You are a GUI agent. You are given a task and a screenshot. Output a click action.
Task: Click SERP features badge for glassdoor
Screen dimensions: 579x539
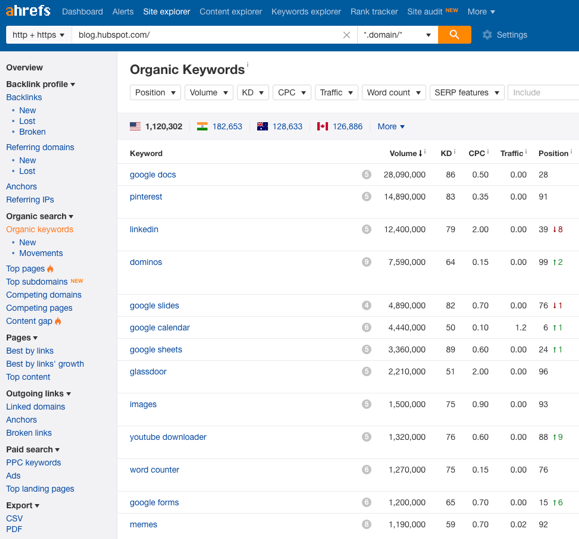tap(366, 371)
